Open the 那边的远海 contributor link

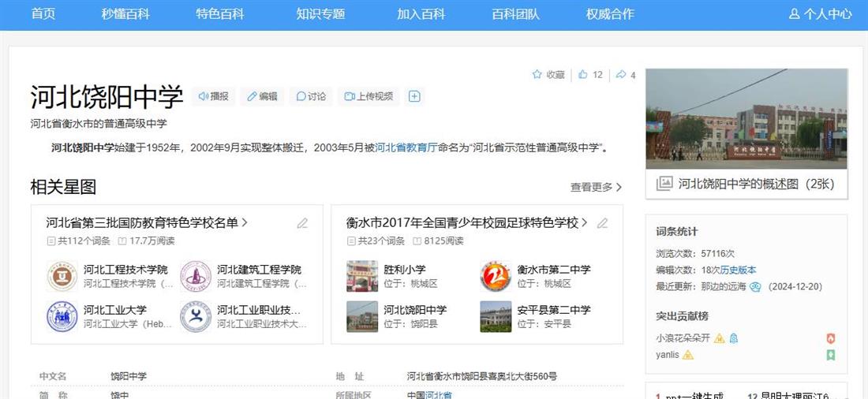pos(724,287)
